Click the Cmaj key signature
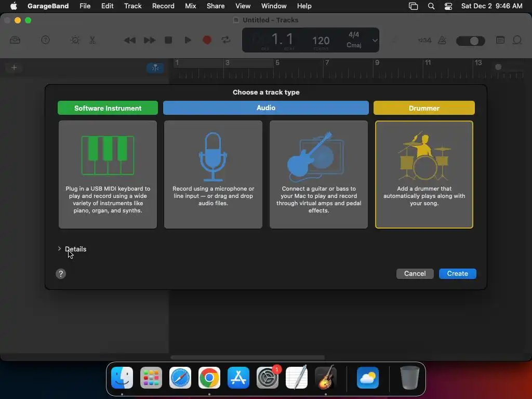Viewport: 532px width, 399px height. coord(354,45)
